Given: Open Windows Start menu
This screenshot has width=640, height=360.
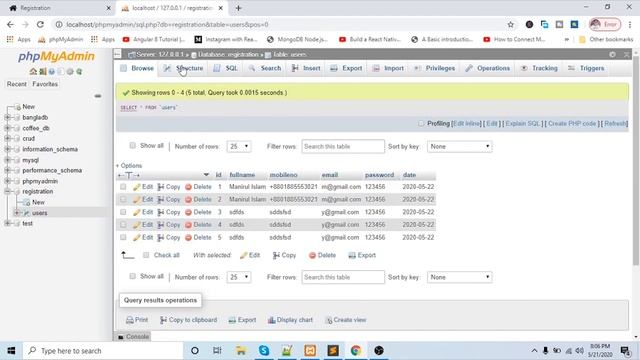Looking at the screenshot, I should (x=11, y=351).
